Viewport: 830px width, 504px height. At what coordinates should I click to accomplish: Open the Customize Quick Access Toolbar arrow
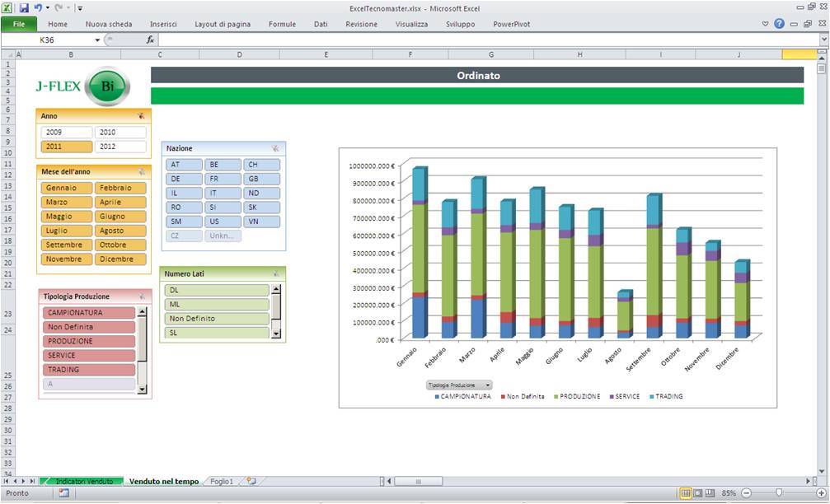click(80, 8)
